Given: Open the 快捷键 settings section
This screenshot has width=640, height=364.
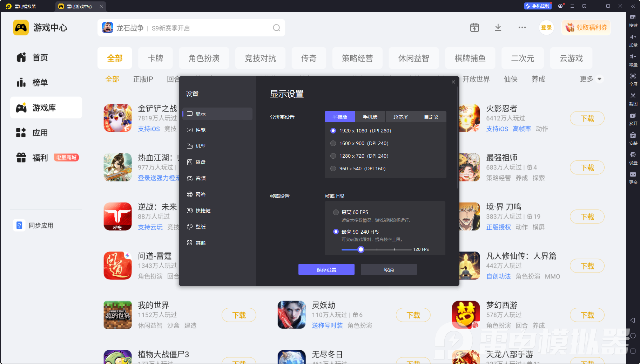Looking at the screenshot, I should coord(217,211).
